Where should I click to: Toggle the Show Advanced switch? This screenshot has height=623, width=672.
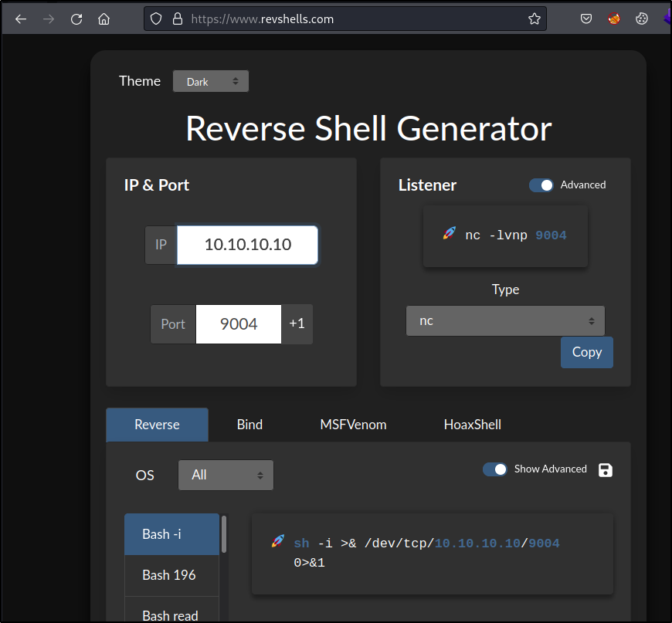point(494,469)
